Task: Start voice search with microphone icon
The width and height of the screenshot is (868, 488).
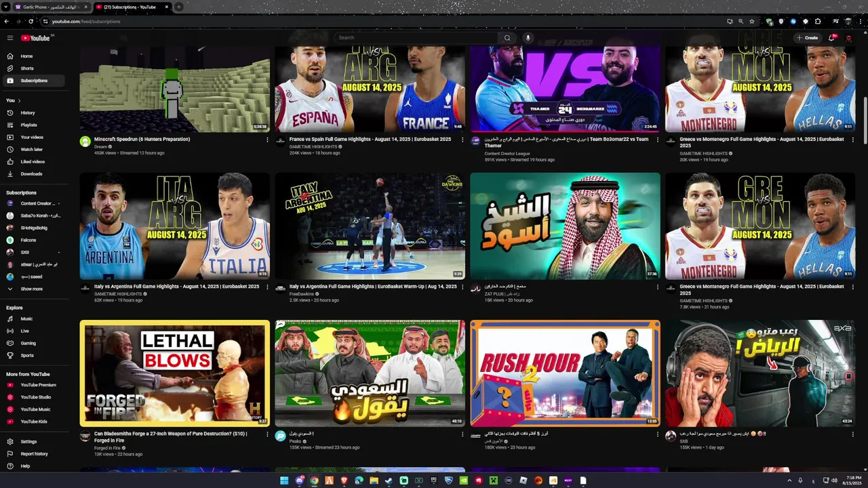Action: click(x=528, y=38)
